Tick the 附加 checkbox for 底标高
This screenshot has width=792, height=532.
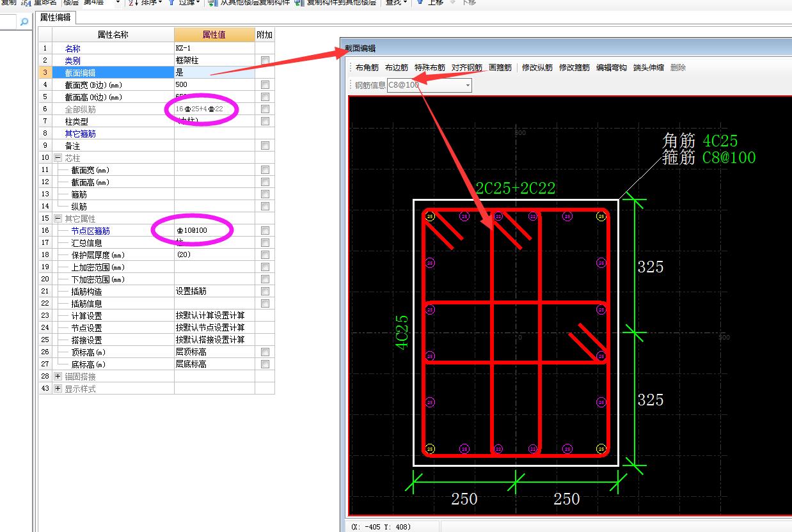click(x=265, y=364)
